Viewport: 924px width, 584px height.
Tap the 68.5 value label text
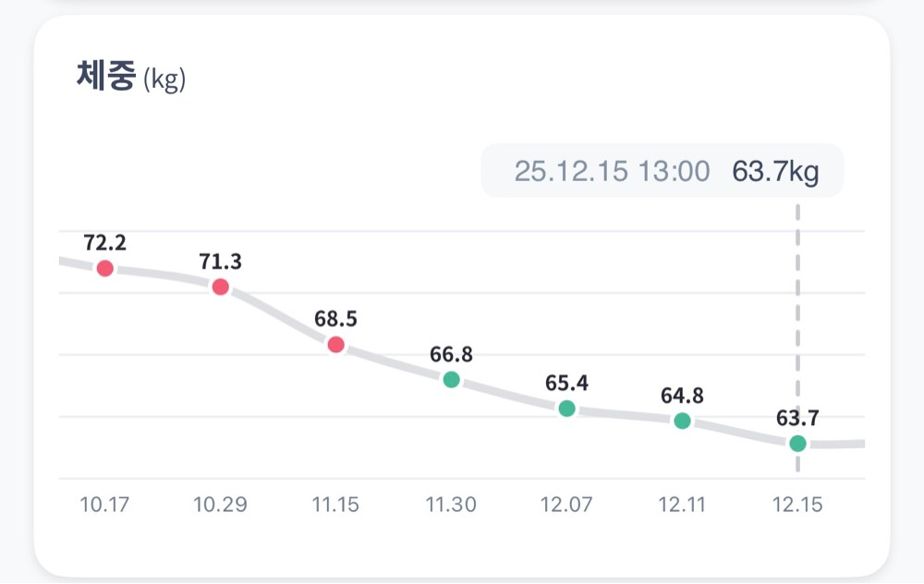coord(336,319)
